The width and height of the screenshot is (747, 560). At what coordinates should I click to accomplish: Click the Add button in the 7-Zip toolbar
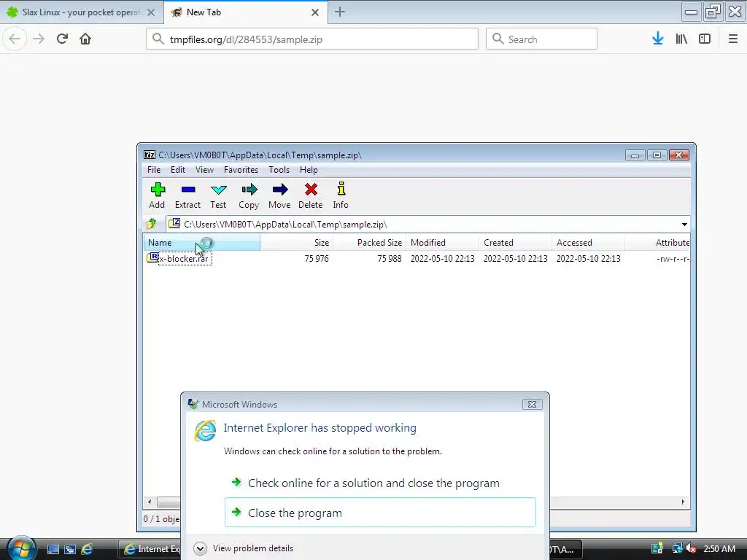[x=158, y=195]
